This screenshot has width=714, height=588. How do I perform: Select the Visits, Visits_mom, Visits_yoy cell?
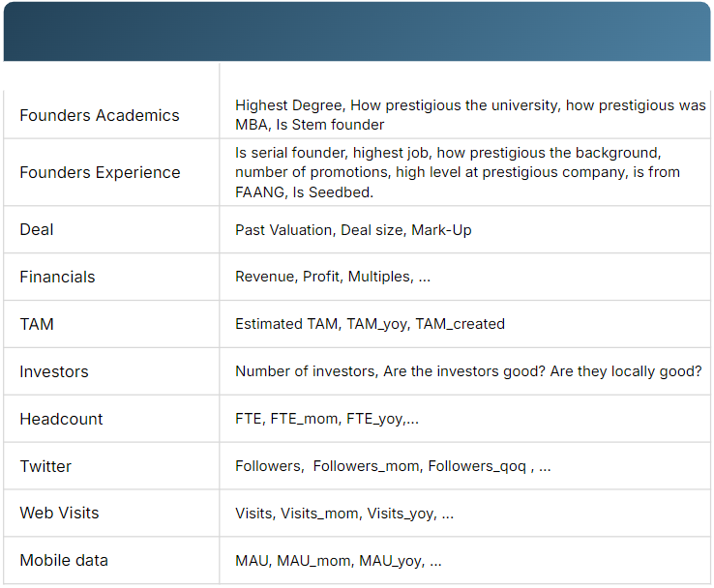pyautogui.click(x=344, y=514)
